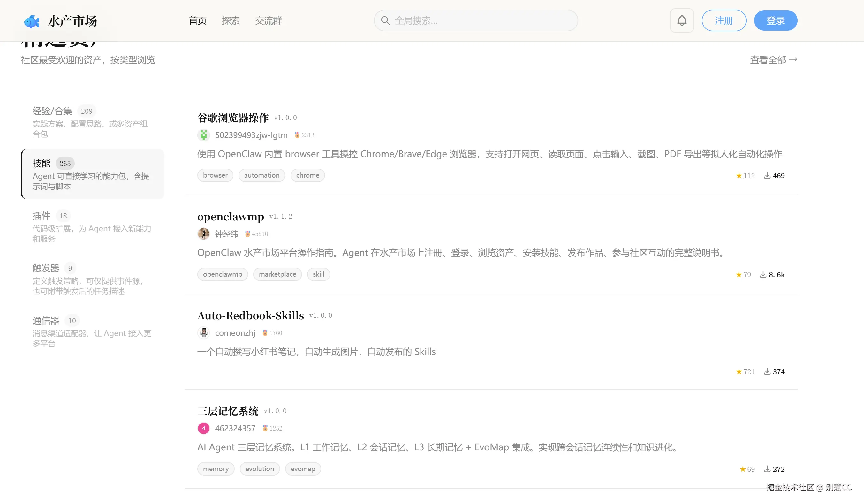Click the marketplace tag on openclawmp
The image size is (864, 504).
(x=277, y=274)
